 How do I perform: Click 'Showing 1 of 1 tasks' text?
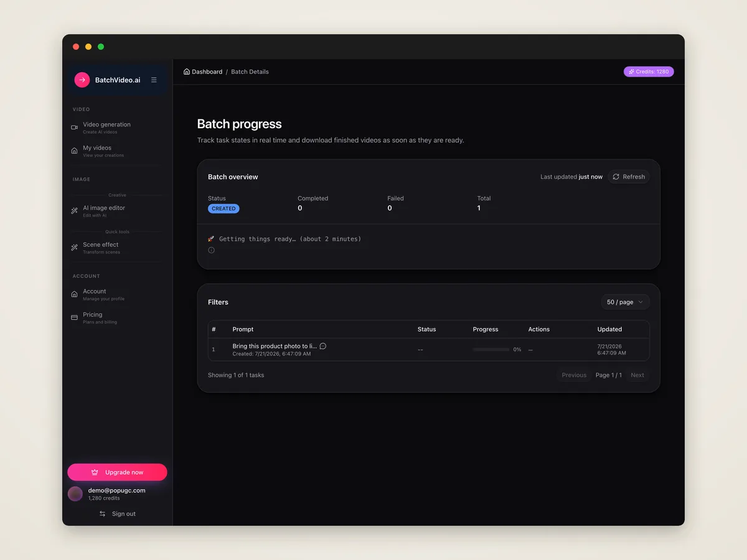[x=236, y=375]
